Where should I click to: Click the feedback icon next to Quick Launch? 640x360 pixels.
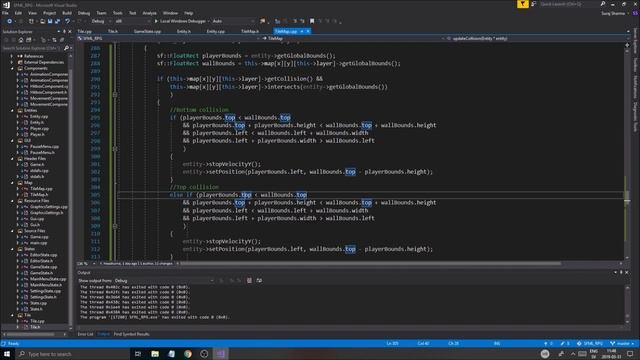(x=533, y=4)
